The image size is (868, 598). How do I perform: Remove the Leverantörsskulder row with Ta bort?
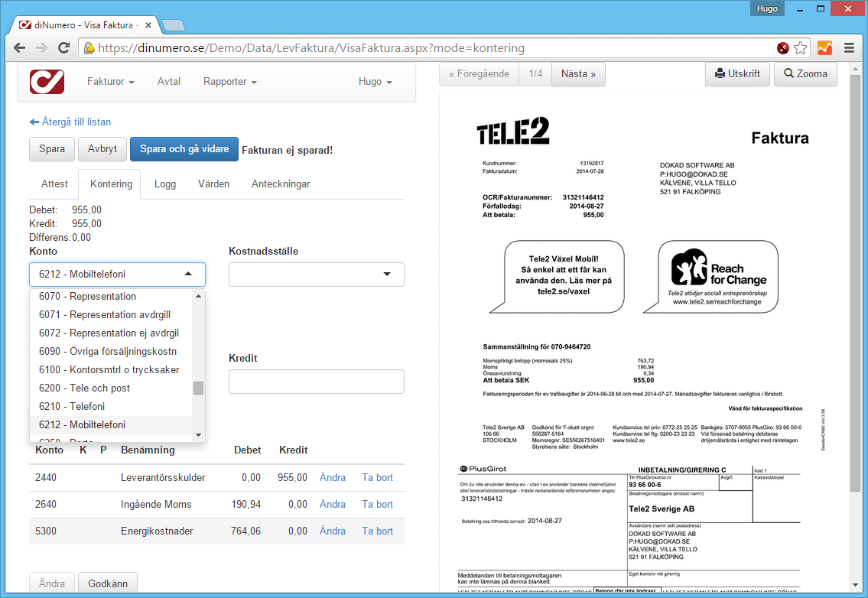pos(378,477)
